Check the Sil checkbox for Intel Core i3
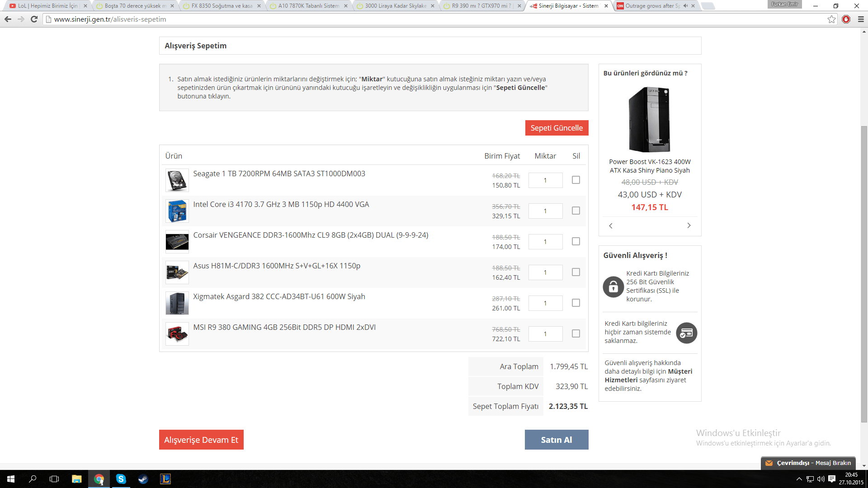 point(576,211)
